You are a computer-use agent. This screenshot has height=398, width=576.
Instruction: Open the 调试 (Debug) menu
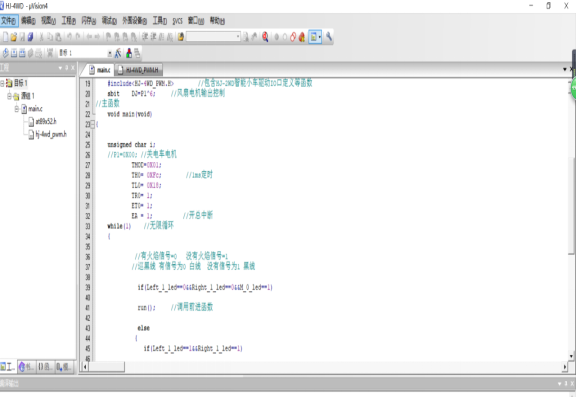(109, 21)
